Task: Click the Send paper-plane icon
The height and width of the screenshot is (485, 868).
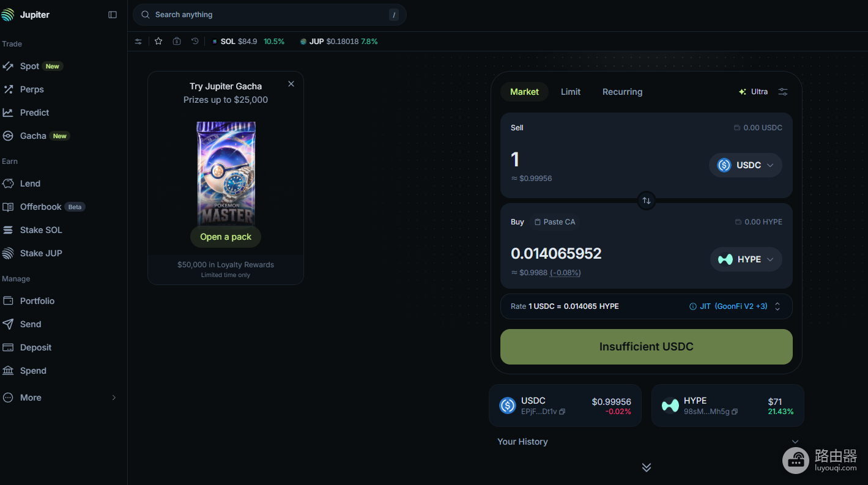Action: tap(8, 324)
